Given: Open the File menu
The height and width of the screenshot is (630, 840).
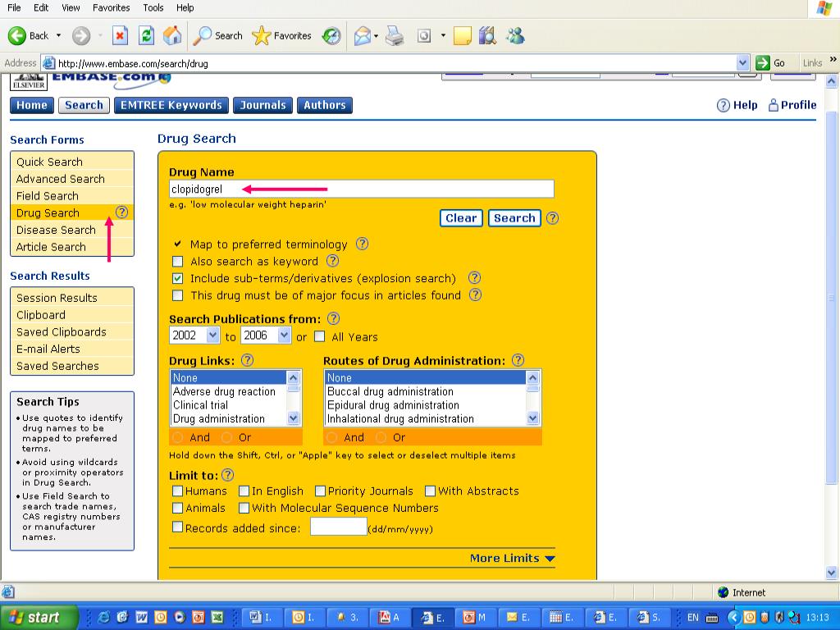Looking at the screenshot, I should 14,7.
